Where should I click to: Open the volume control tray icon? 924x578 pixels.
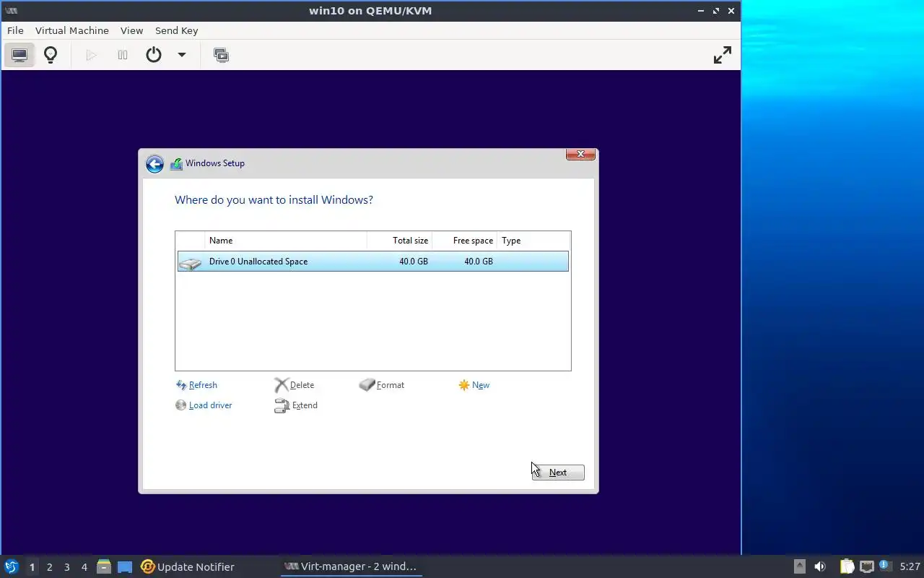(820, 567)
